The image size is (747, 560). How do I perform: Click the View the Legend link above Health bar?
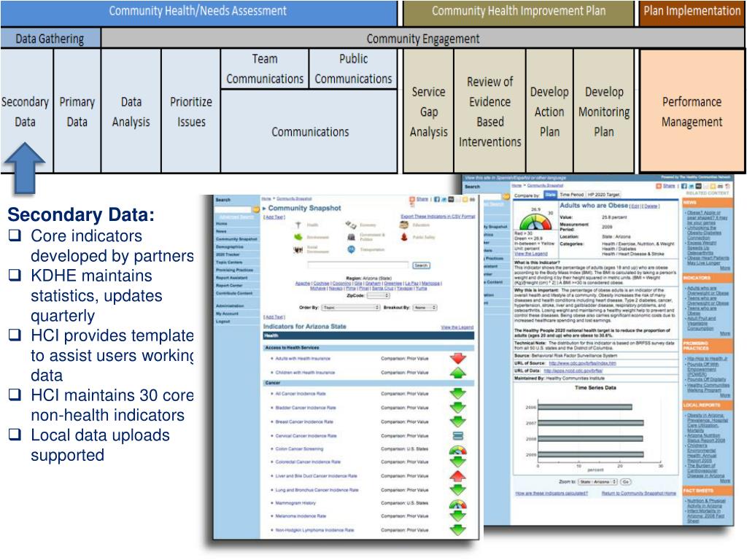coord(457,327)
